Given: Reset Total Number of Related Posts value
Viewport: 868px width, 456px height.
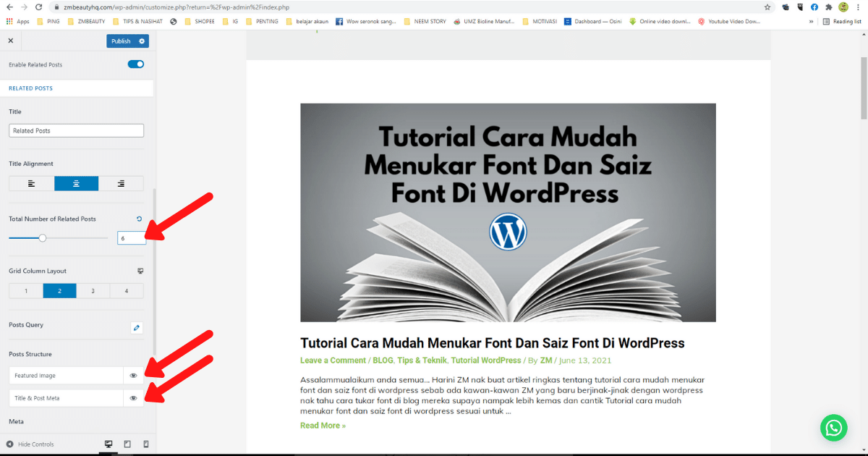Looking at the screenshot, I should (x=140, y=219).
